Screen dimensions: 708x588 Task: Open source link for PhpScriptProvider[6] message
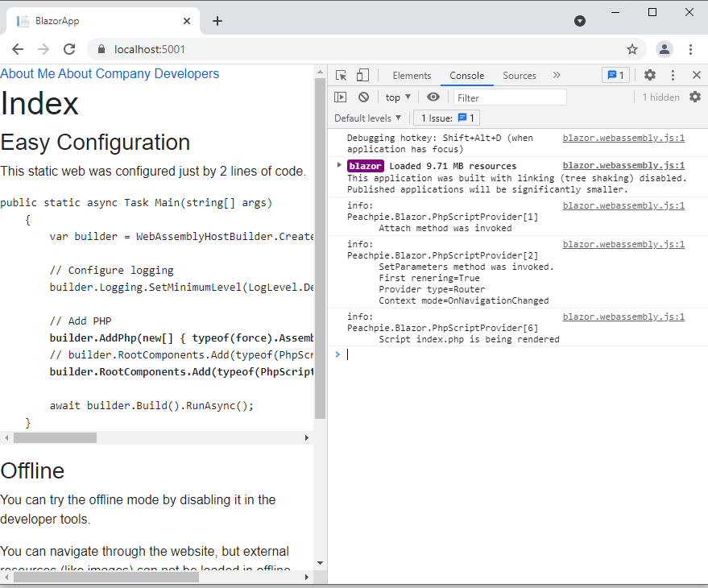[x=623, y=317]
